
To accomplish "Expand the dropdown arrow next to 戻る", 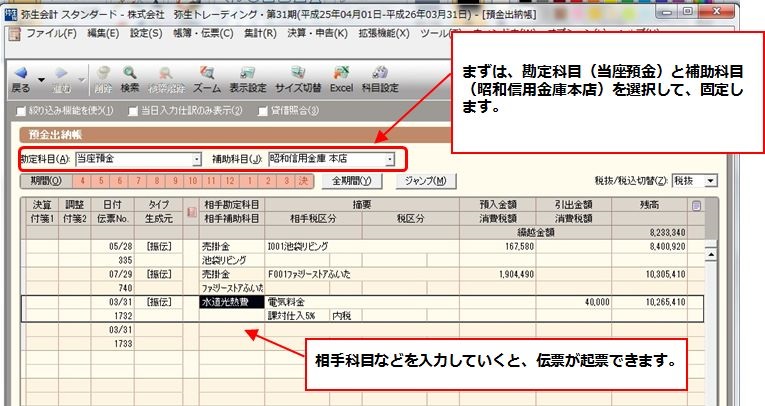I will tap(42, 80).
